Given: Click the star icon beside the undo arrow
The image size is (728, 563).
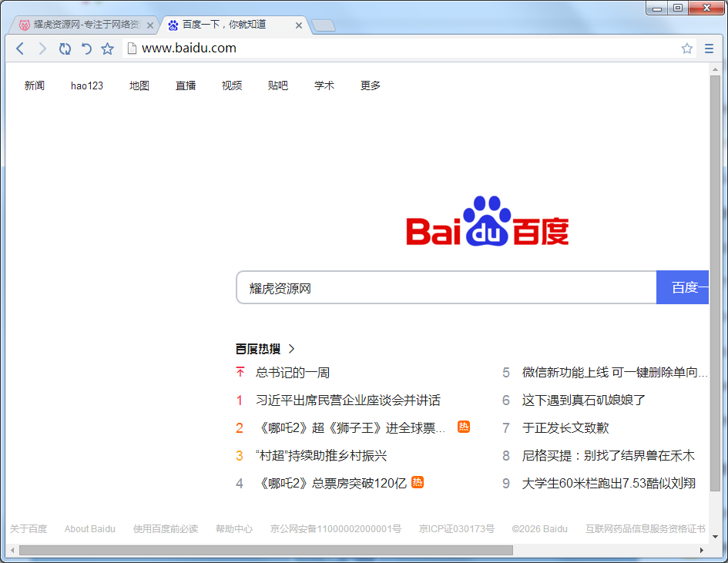Looking at the screenshot, I should click(108, 49).
